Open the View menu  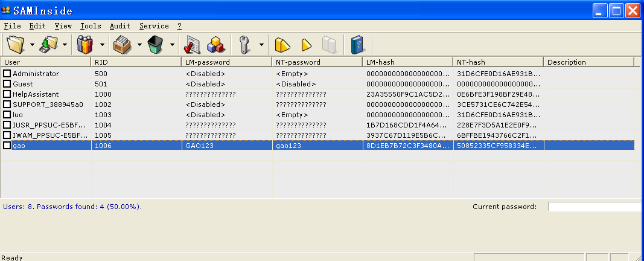(x=63, y=26)
